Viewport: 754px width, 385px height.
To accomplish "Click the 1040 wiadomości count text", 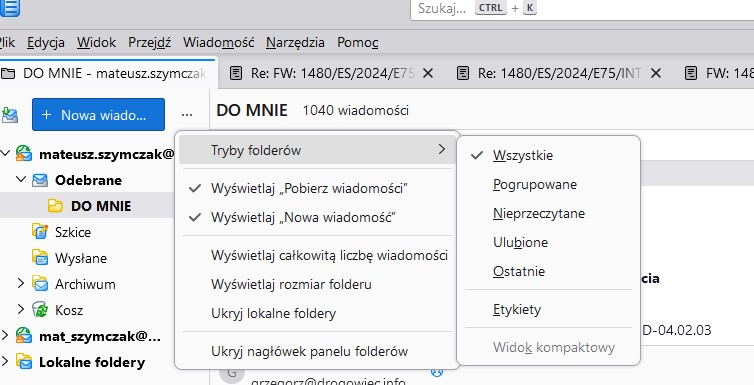I will [x=355, y=111].
